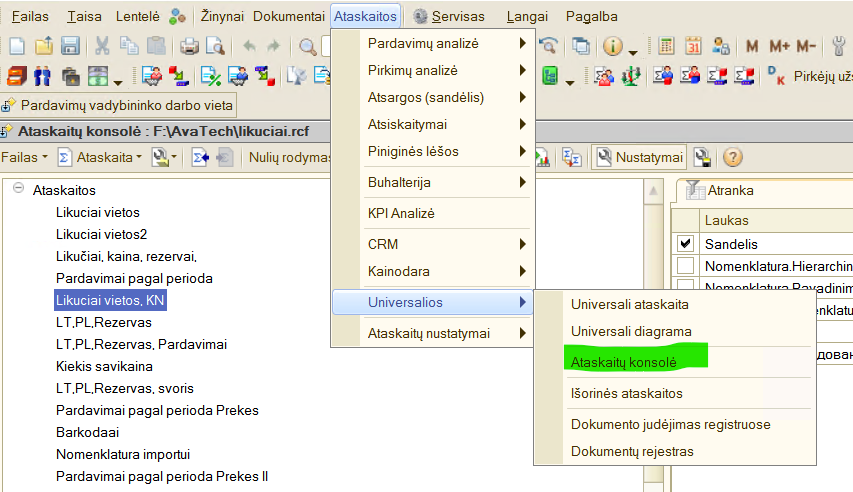Select Likuciai vietos2 in report tree

pyautogui.click(x=101, y=234)
